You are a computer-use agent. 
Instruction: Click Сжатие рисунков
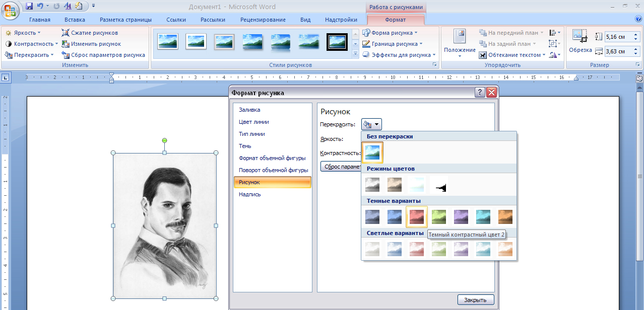click(90, 33)
